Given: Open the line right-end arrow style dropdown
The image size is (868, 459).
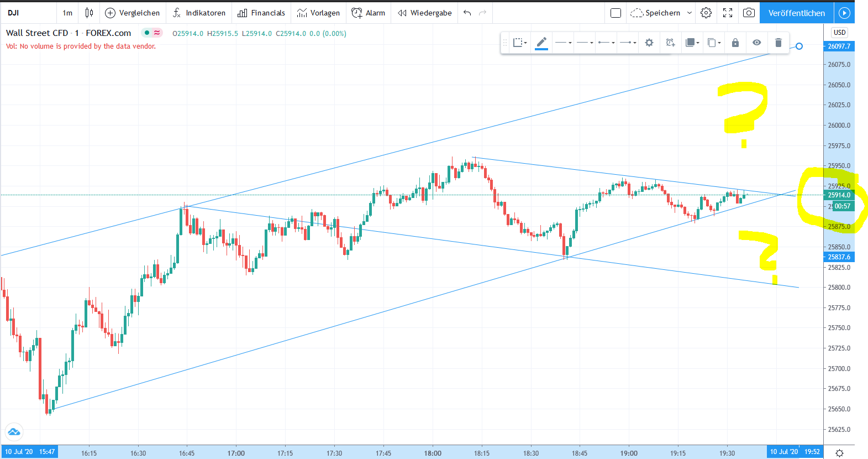Looking at the screenshot, I should tap(628, 43).
